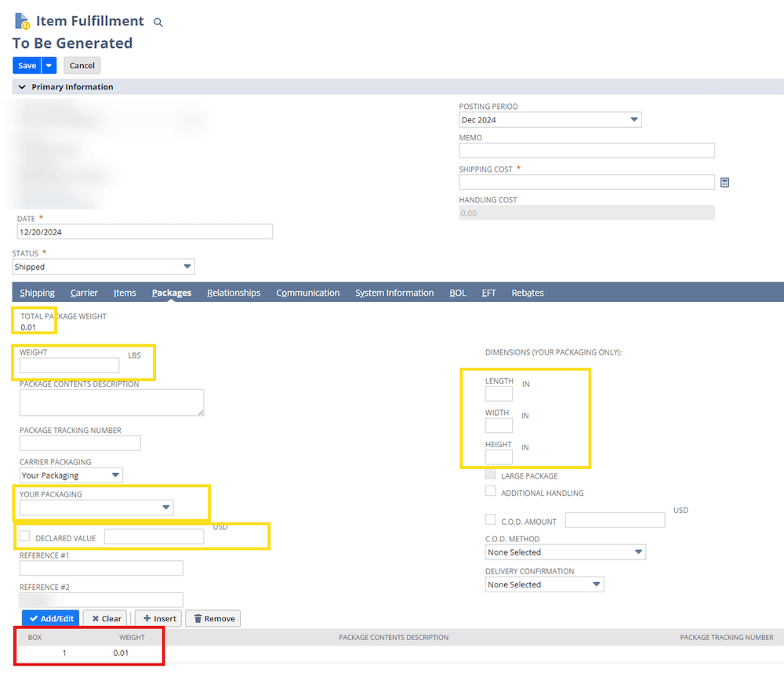Open the Status dropdown showing Shipped
Viewport: 784px width, 677px height.
(103, 267)
